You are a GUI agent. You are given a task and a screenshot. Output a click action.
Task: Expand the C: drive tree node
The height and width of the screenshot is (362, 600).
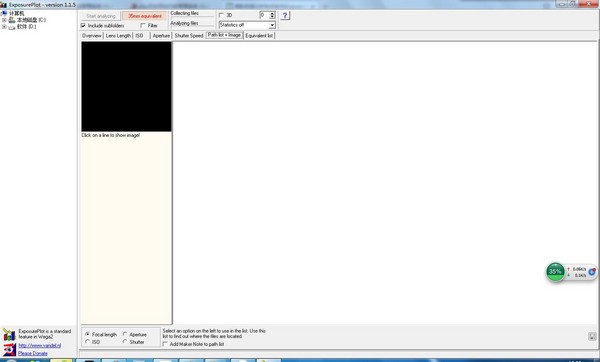pyautogui.click(x=4, y=20)
